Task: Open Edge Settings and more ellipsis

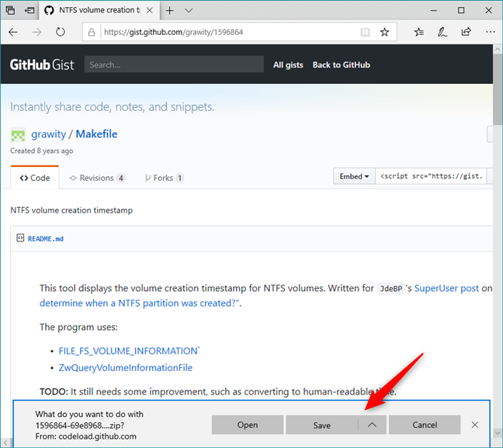Action: 490,32
